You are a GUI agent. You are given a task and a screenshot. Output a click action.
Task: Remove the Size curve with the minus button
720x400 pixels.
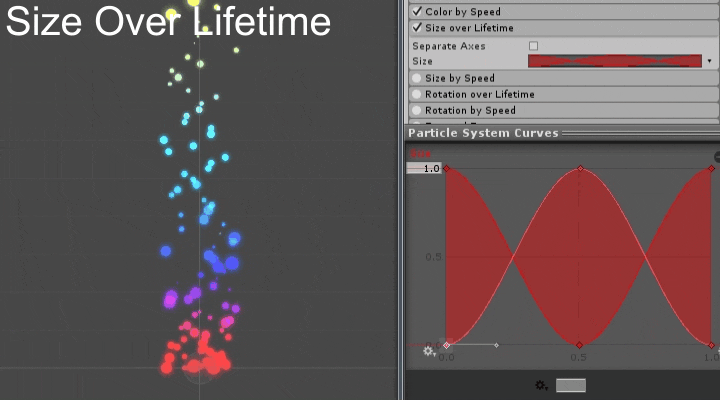(717, 157)
